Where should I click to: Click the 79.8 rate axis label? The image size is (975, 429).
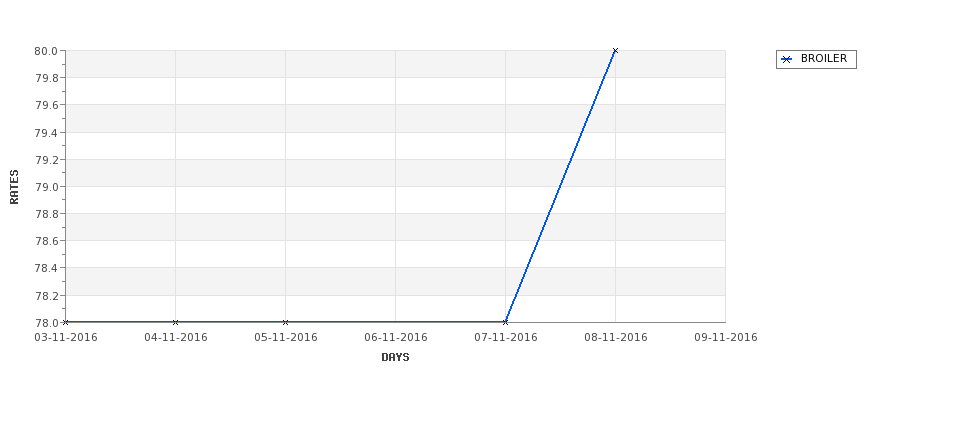46,78
